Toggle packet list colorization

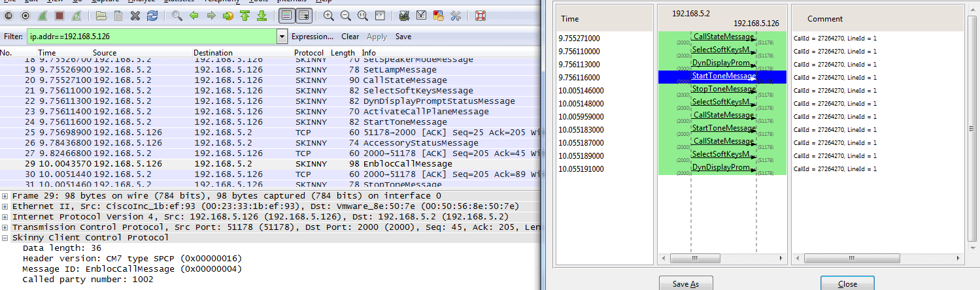(x=286, y=15)
